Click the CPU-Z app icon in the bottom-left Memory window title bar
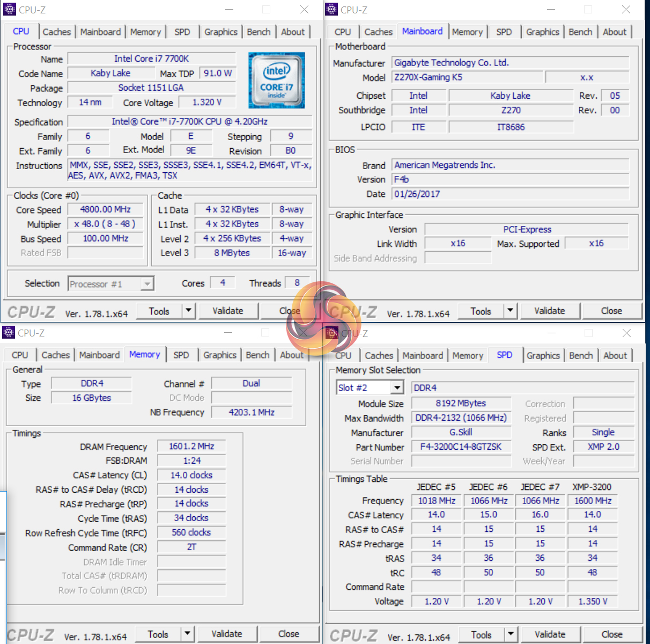 [x=9, y=333]
